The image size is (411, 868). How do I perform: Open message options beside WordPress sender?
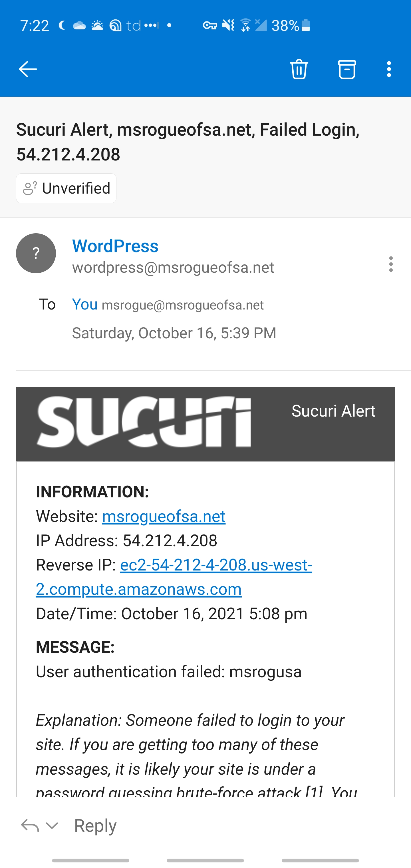391,264
